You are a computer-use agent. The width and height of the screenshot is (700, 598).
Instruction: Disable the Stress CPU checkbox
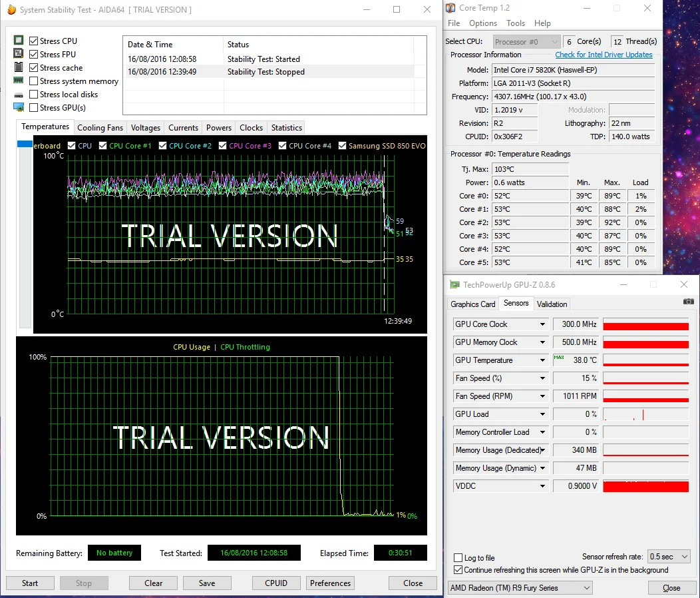tap(33, 41)
